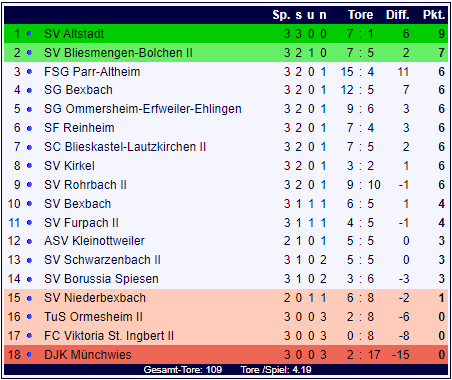The height and width of the screenshot is (380, 452).
Task: Open the FC Viktoria St. Ingbert II entry
Action: tap(109, 336)
